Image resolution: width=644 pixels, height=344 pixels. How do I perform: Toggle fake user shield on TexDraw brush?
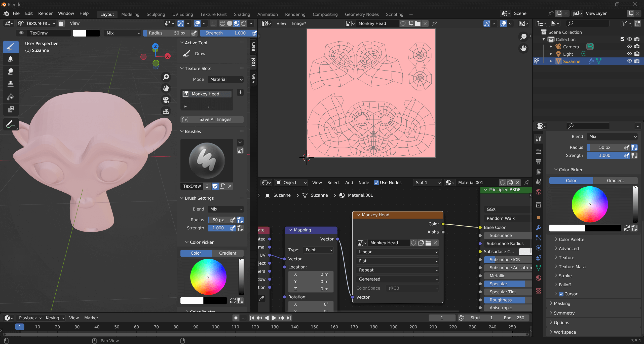click(x=215, y=186)
